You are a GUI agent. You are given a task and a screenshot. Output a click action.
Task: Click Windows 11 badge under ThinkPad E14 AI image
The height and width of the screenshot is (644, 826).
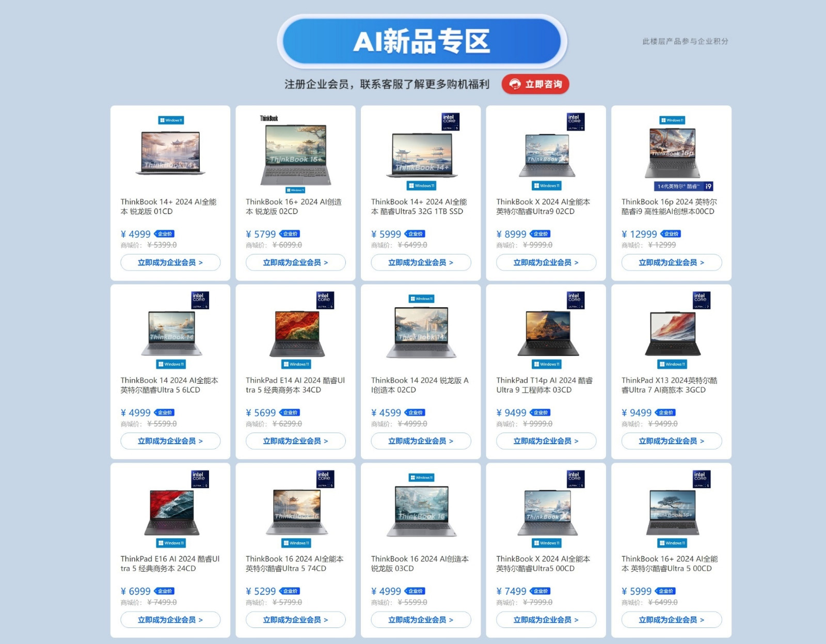pos(296,365)
